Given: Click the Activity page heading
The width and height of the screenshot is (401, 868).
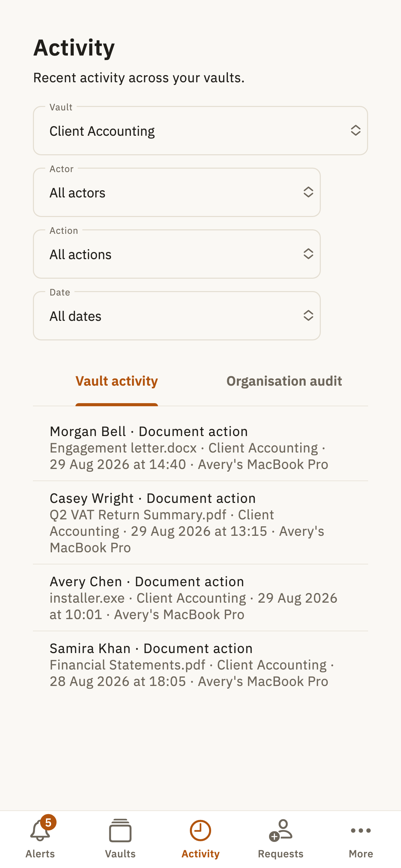Looking at the screenshot, I should point(74,48).
